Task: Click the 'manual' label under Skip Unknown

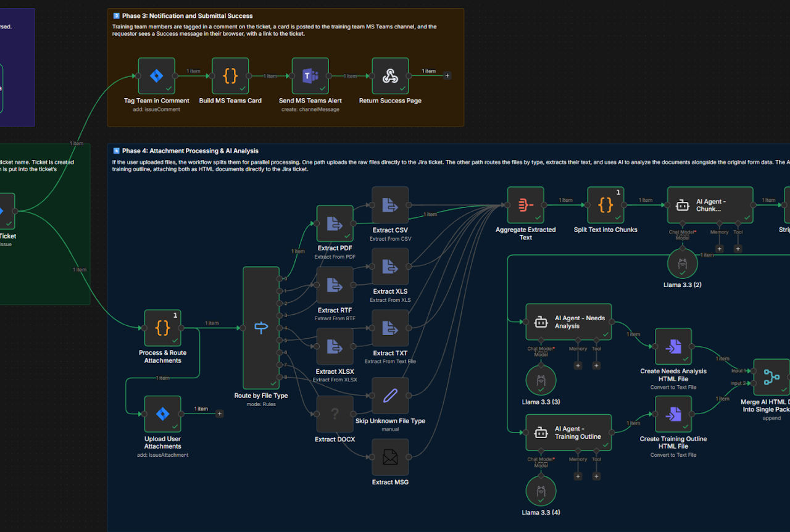Action: coord(390,429)
